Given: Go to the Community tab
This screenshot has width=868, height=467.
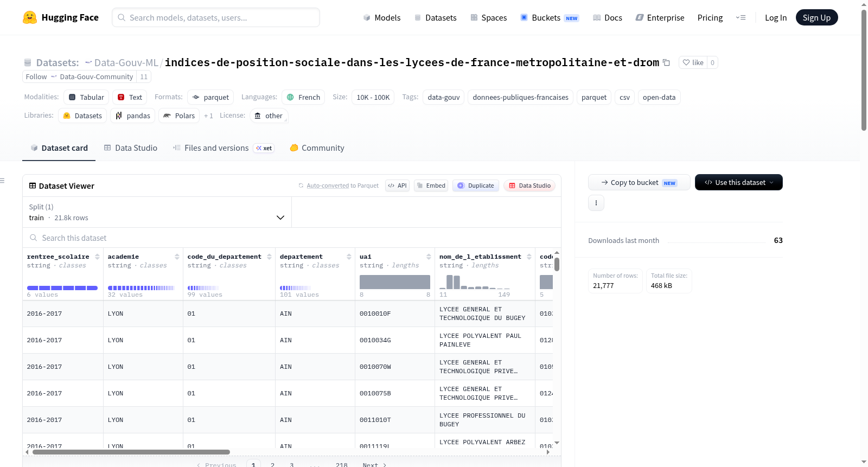Looking at the screenshot, I should (317, 148).
